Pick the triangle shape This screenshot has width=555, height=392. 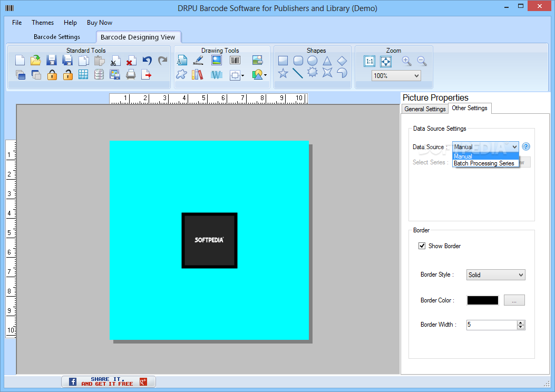click(x=327, y=61)
